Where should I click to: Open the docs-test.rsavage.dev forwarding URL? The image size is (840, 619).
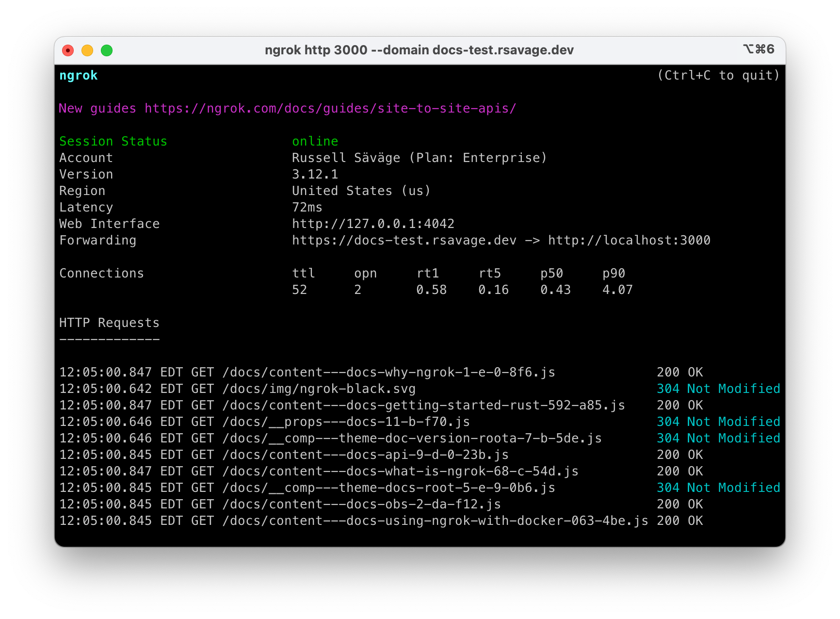[404, 240]
